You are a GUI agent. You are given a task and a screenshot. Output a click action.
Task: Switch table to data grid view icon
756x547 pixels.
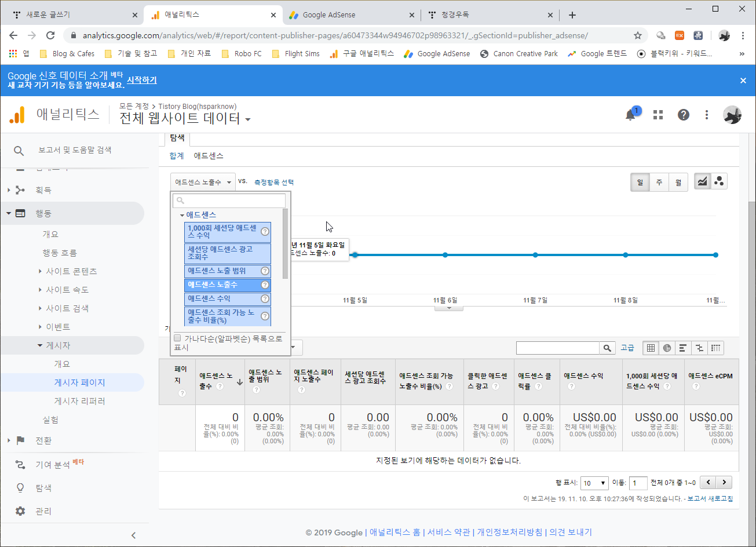coord(651,348)
